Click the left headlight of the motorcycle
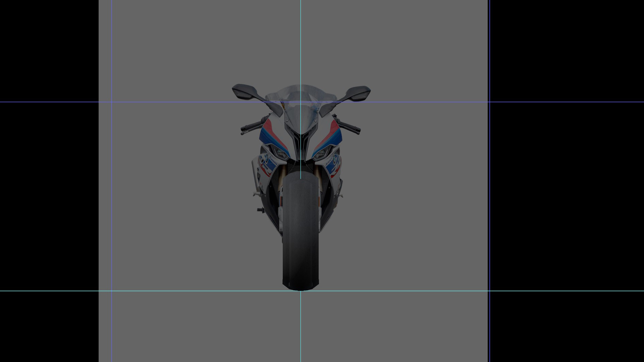Image resolution: width=644 pixels, height=362 pixels. (x=281, y=153)
